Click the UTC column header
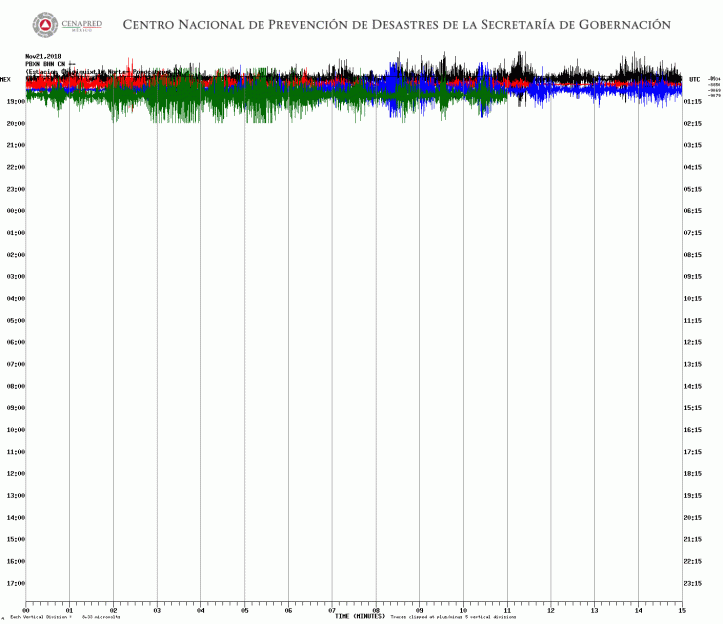Screen dimensions: 723x624 (694, 79)
